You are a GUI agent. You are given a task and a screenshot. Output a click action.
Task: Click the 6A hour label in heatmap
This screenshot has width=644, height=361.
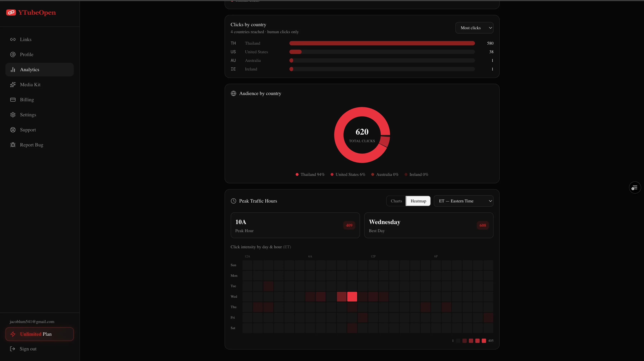310,256
